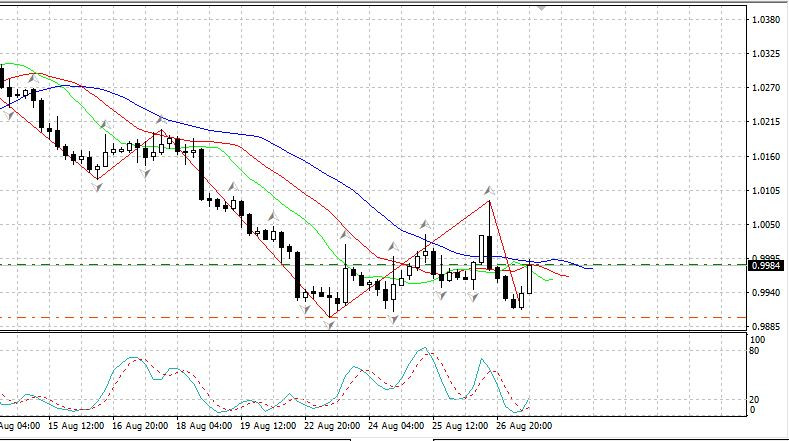
Task: Click the chart shift triangle marker at top
Action: 543,5
